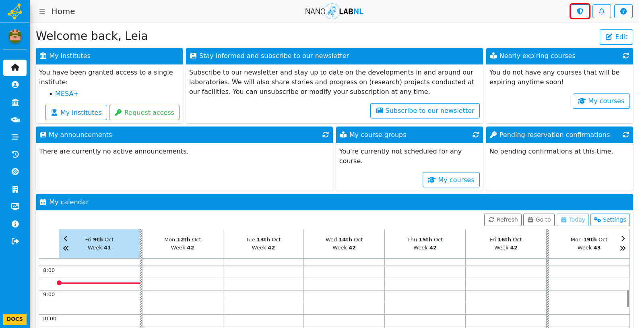The image size is (644, 328).
Task: Jump back a week with double left chevron
Action: click(66, 248)
